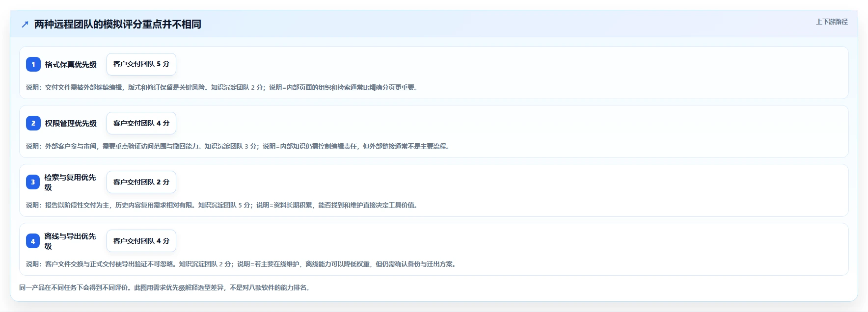Select the 格式保真优先级 item title
This screenshot has width=868, height=312.
71,64
